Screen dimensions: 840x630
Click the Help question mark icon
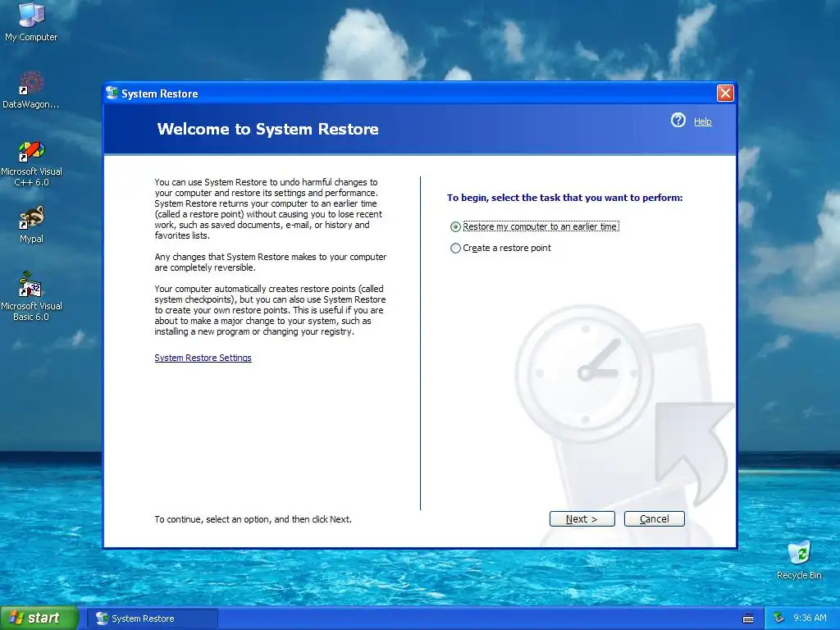(678, 120)
